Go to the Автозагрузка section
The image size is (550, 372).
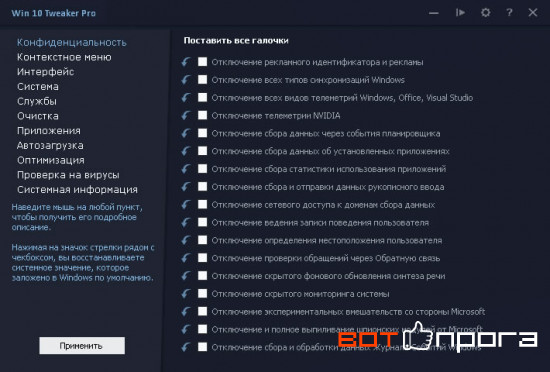(x=50, y=146)
